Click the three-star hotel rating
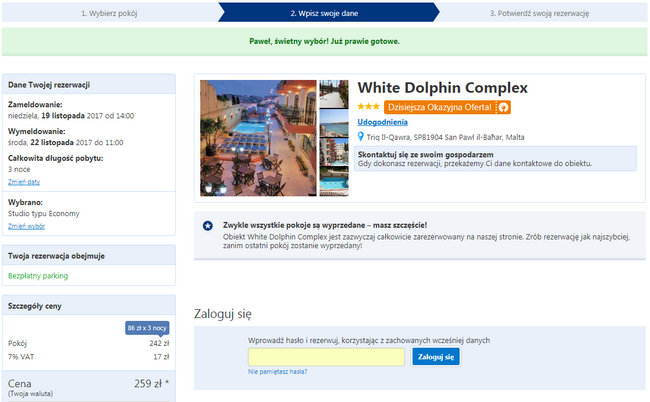Viewport: 650px width, 402px height. 369,107
